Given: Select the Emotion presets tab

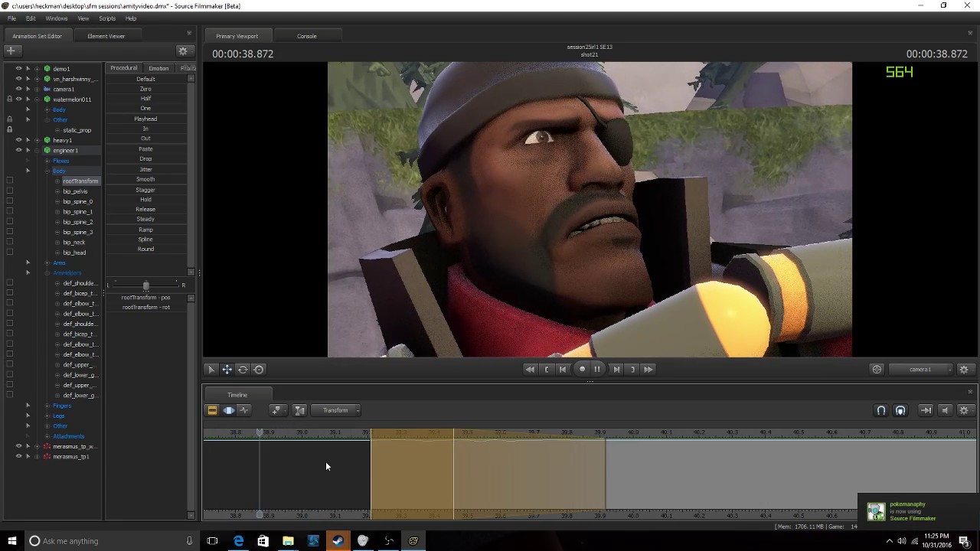Looking at the screenshot, I should pyautogui.click(x=158, y=68).
